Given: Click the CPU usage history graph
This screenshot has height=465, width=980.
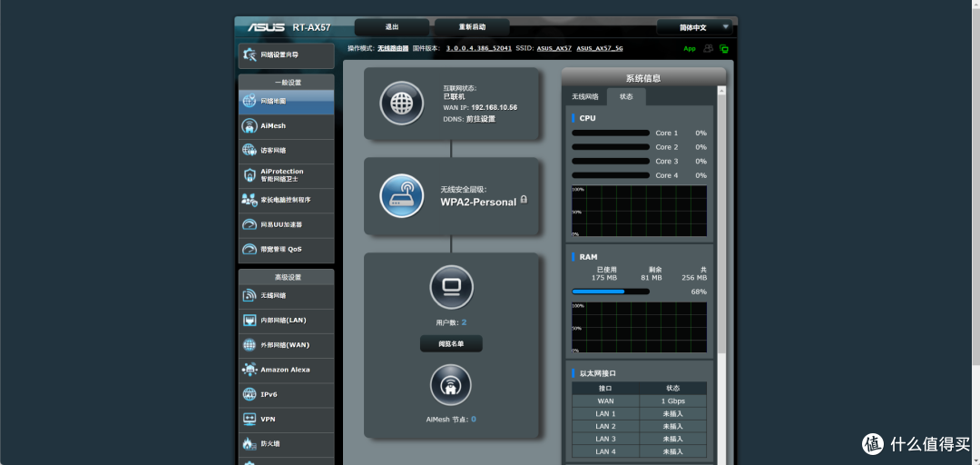Looking at the screenshot, I should (x=640, y=211).
